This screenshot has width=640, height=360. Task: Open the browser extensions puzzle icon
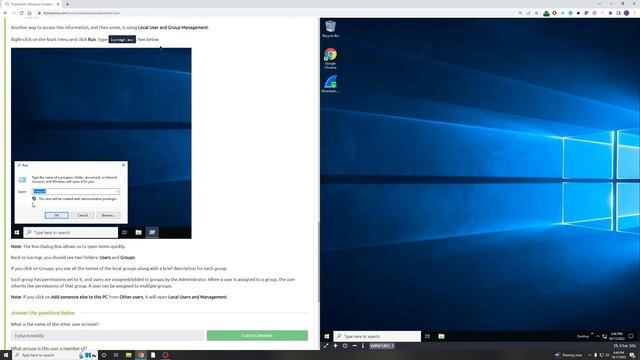(x=611, y=13)
